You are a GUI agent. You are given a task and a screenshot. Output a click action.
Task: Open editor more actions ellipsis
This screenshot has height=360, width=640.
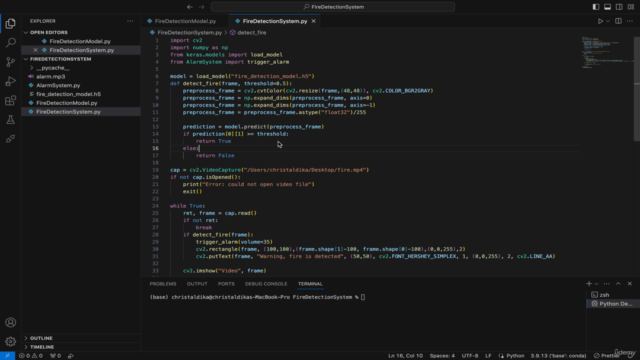point(630,21)
